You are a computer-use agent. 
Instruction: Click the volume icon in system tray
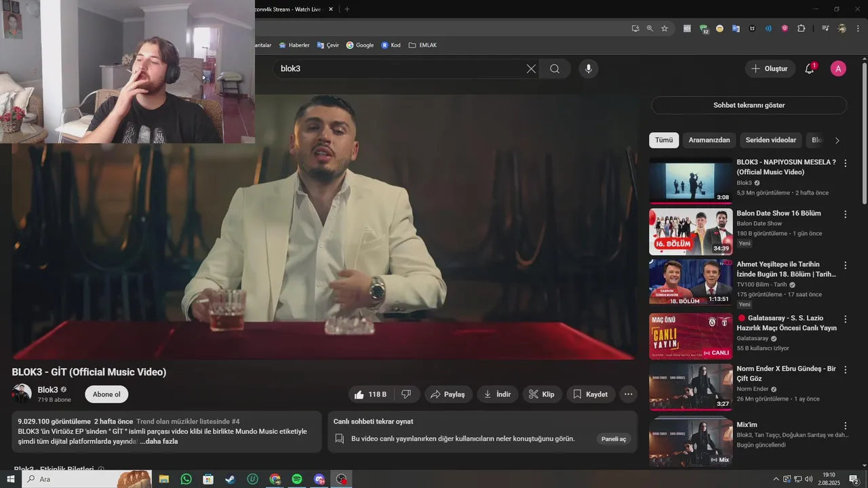tap(808, 479)
